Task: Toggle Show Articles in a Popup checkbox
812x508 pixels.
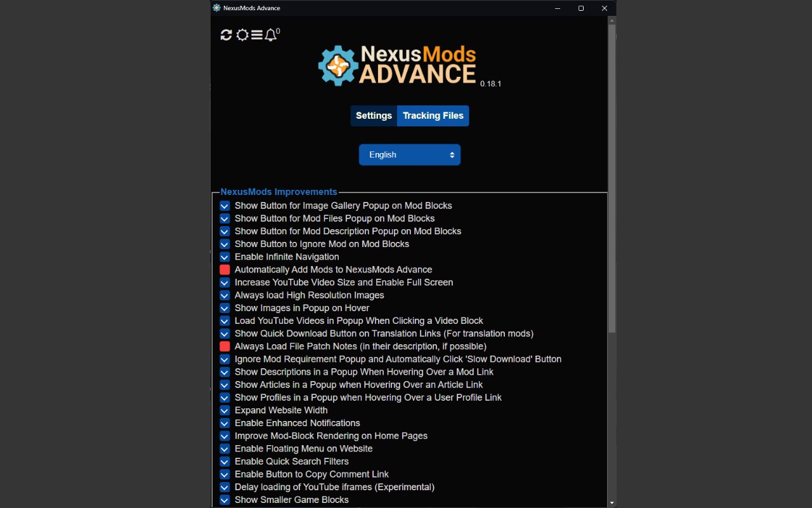Action: (x=225, y=385)
